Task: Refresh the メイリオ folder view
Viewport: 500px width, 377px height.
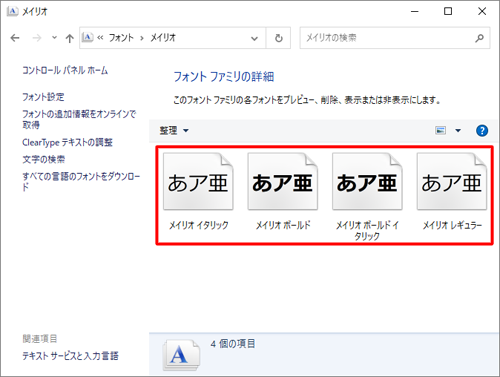Action: point(279,38)
